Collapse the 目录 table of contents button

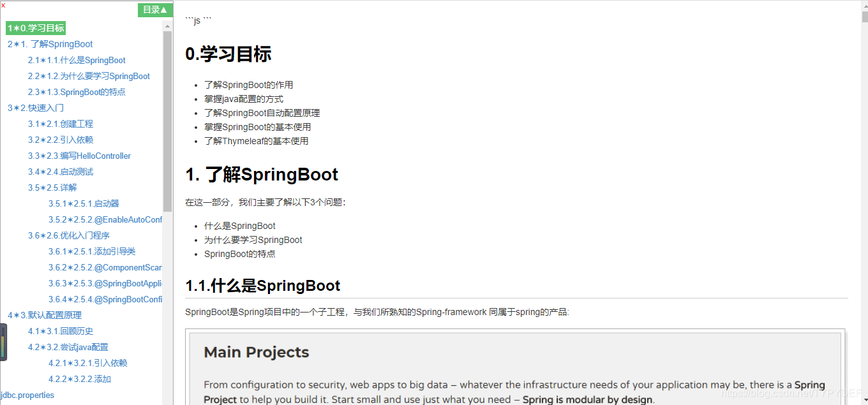[x=155, y=10]
